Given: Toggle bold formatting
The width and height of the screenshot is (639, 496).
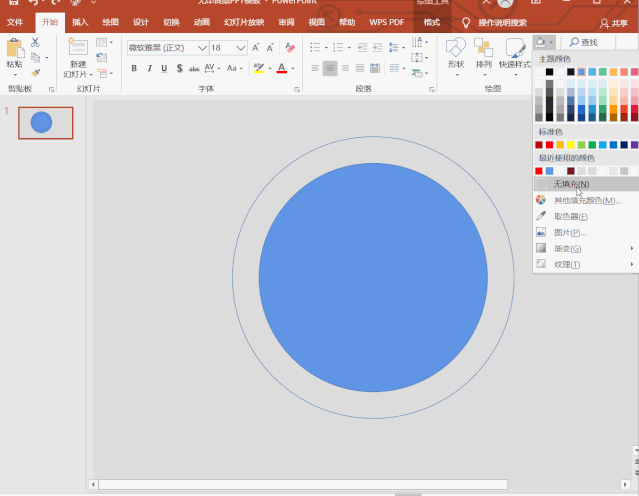Looking at the screenshot, I should [x=134, y=68].
